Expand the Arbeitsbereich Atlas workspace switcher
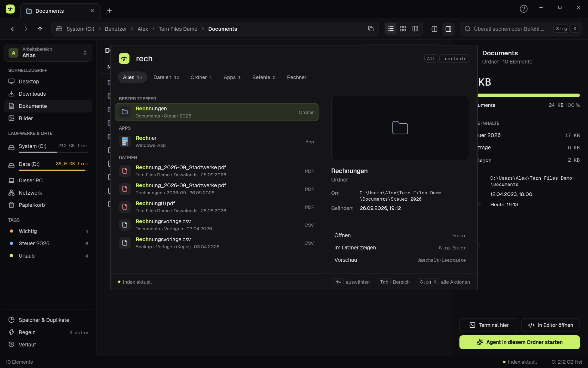588x368 pixels. click(x=48, y=53)
